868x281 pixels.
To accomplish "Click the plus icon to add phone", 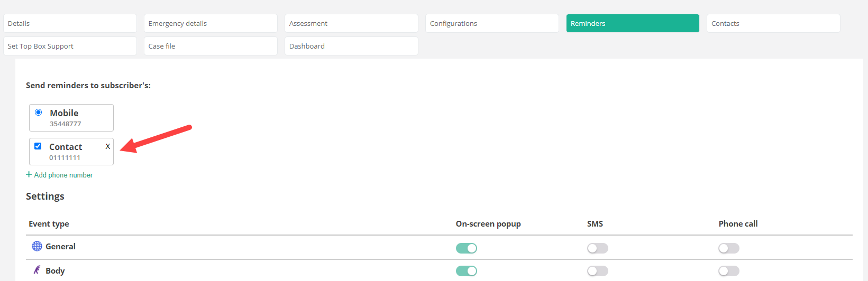I will tap(29, 174).
